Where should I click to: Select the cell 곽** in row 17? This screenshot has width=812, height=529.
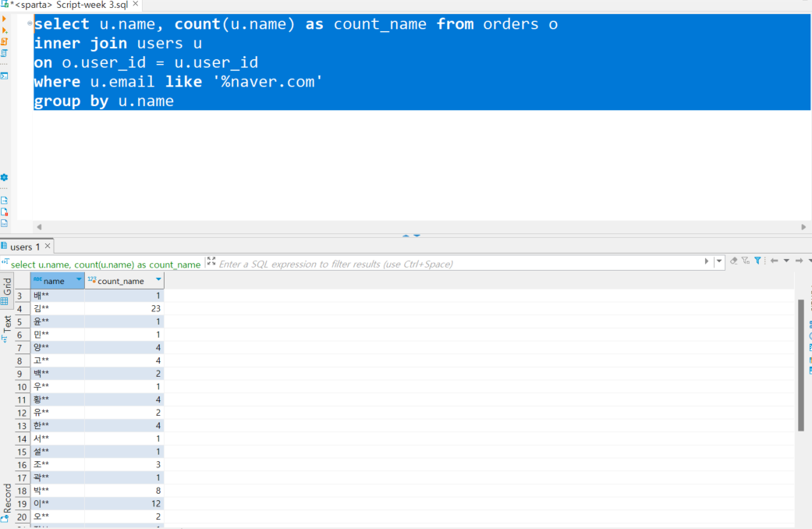point(58,478)
